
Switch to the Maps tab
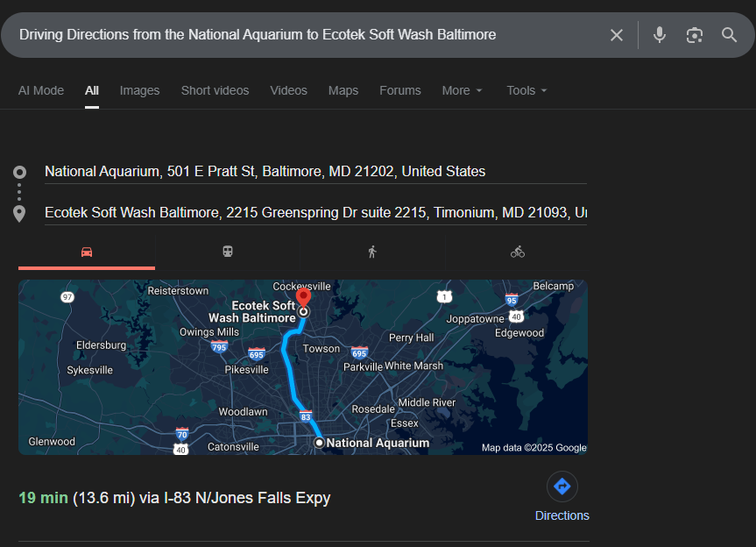point(343,90)
